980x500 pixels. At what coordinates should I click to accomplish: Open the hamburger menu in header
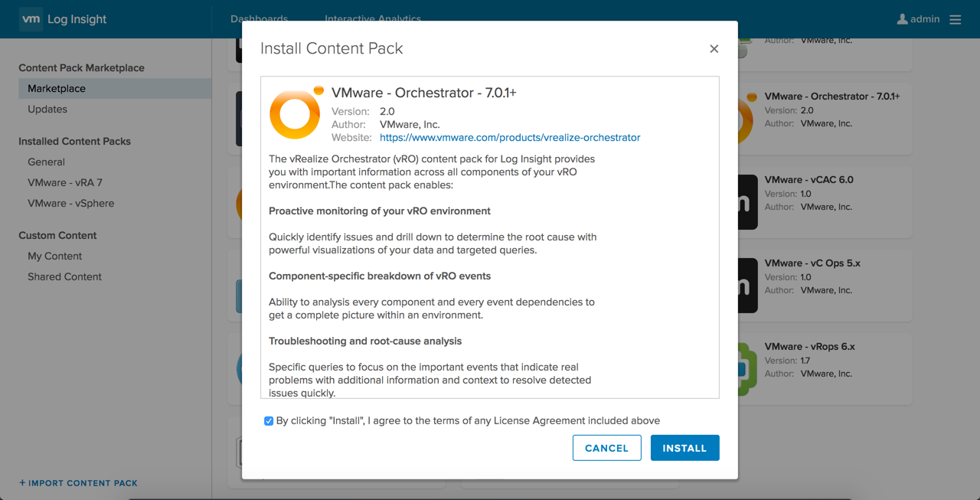click(x=955, y=19)
